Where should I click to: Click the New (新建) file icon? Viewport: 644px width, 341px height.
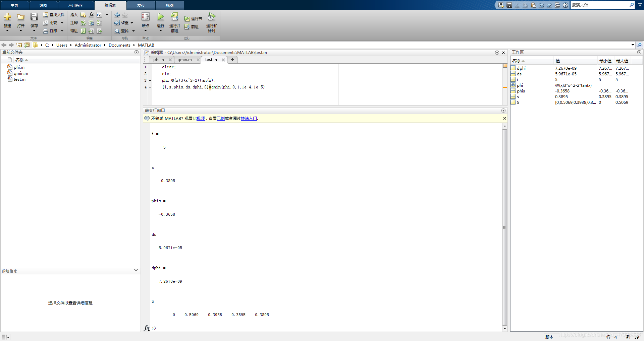(7, 17)
